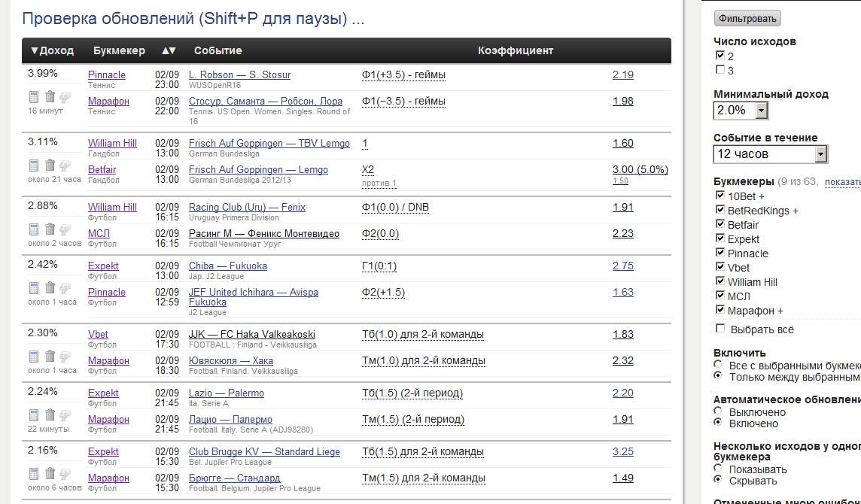Open calculator for the 3.11% arbitrage row
The image size is (861, 504).
click(x=34, y=165)
